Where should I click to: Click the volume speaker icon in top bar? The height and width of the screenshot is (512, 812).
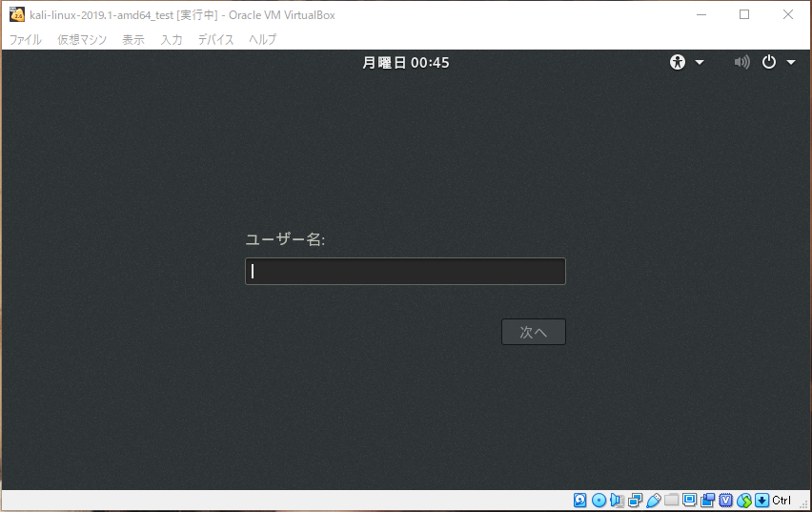741,62
